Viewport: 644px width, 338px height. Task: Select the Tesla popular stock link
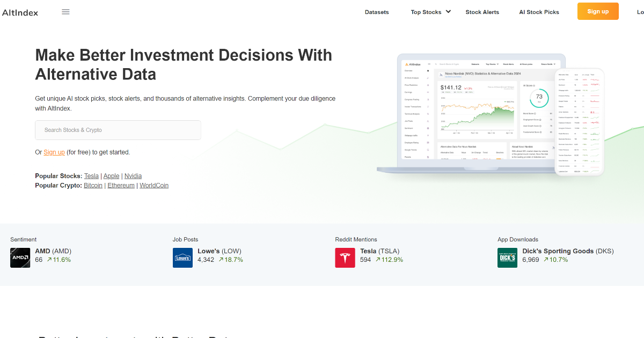pyautogui.click(x=91, y=175)
